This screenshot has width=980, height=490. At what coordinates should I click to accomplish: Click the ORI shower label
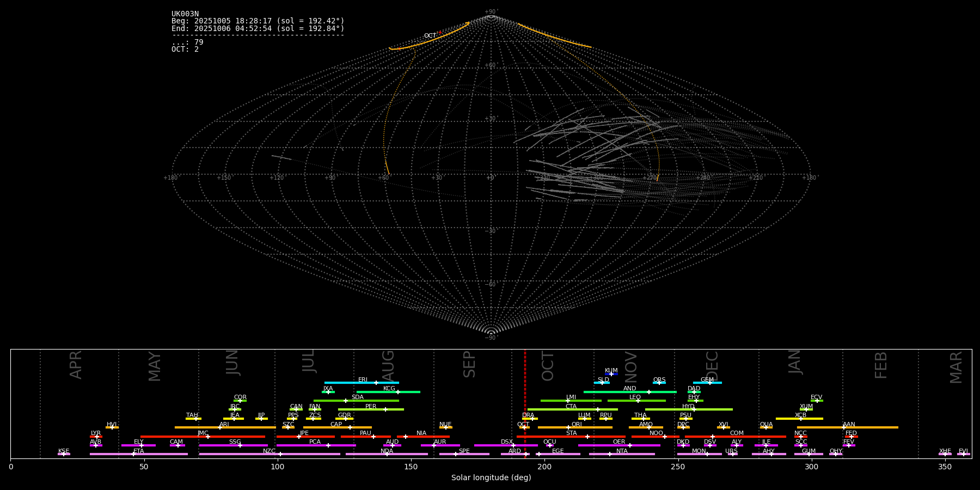[x=577, y=425]
